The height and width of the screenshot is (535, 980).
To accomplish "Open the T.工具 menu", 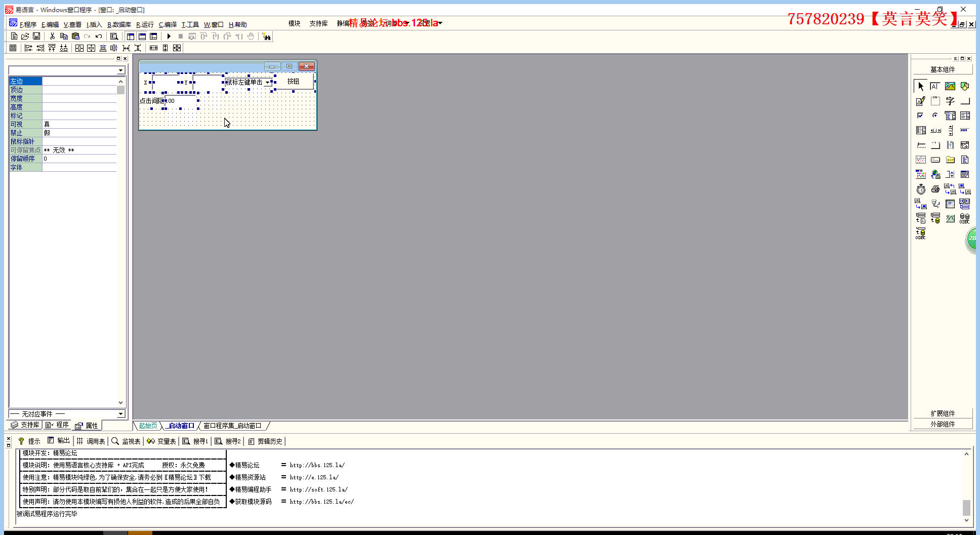I will (x=190, y=24).
